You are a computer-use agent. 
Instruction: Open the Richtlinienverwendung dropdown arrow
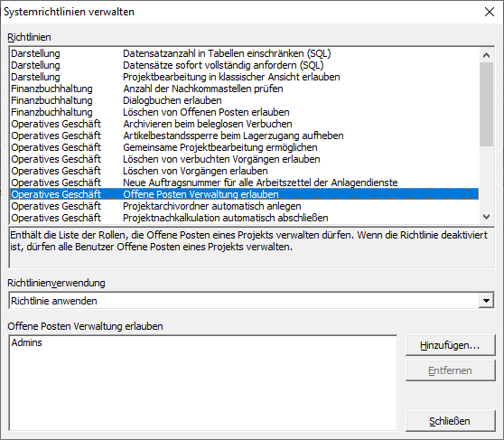point(486,301)
